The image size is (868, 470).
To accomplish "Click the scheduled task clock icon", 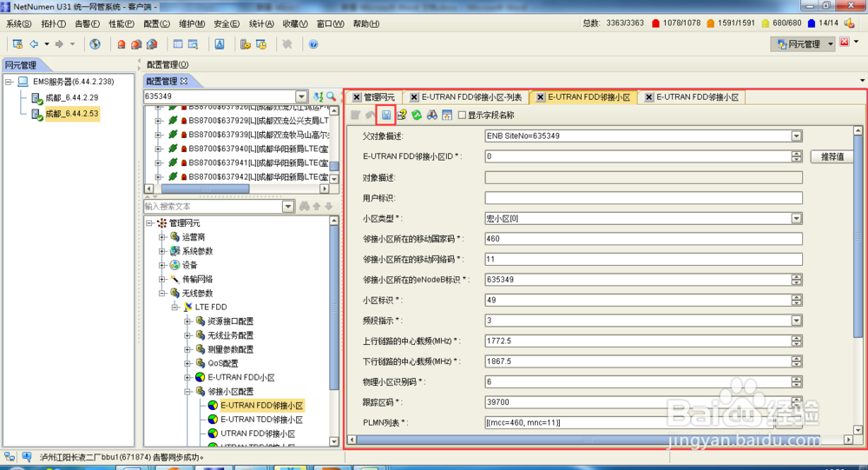I will [261, 44].
